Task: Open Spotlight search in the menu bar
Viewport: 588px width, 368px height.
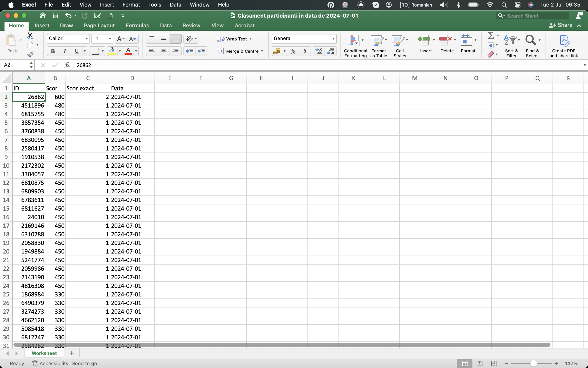Action: pos(504,5)
